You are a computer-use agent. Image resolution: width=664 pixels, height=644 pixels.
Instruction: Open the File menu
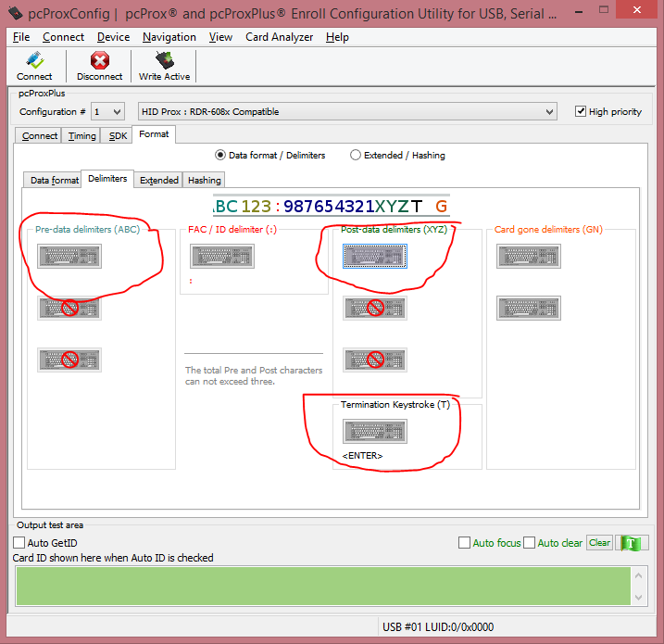(x=21, y=37)
